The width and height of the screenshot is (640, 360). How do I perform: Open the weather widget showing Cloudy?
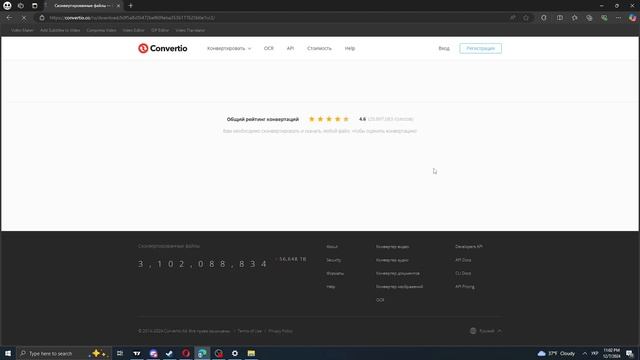[x=556, y=353]
